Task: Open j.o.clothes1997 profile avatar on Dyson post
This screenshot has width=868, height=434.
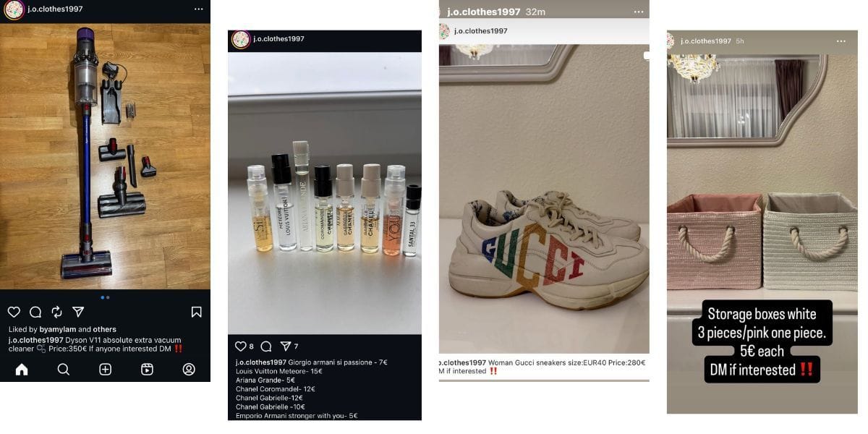Action: [14, 9]
